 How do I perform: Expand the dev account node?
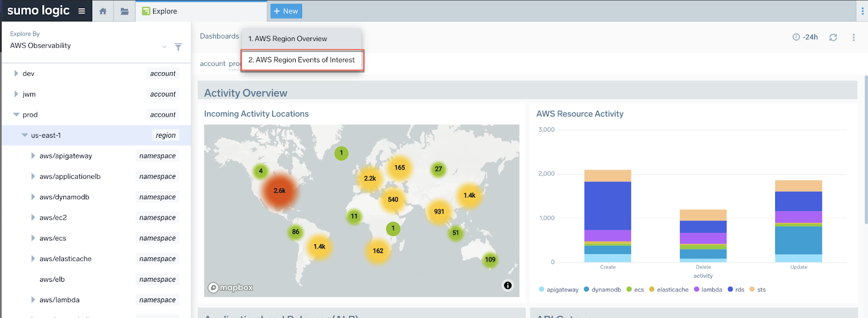point(16,73)
